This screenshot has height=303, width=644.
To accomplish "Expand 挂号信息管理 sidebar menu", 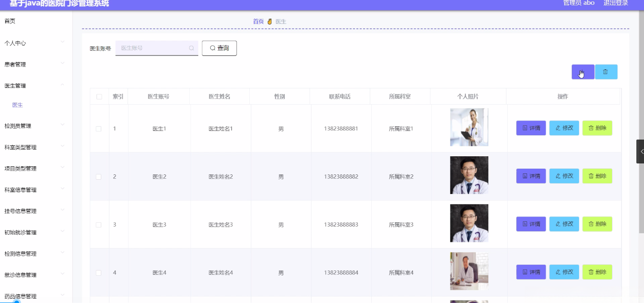I will [36, 211].
